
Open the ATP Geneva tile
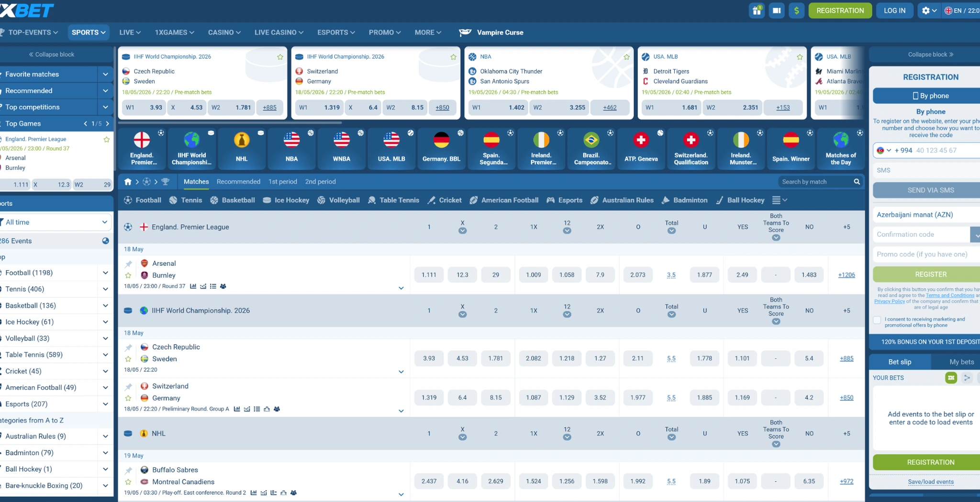click(x=641, y=148)
